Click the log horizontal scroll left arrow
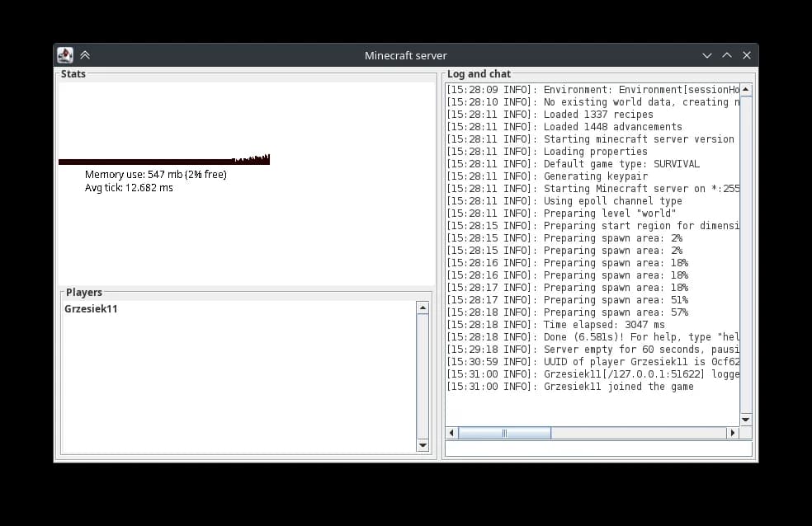 point(451,433)
